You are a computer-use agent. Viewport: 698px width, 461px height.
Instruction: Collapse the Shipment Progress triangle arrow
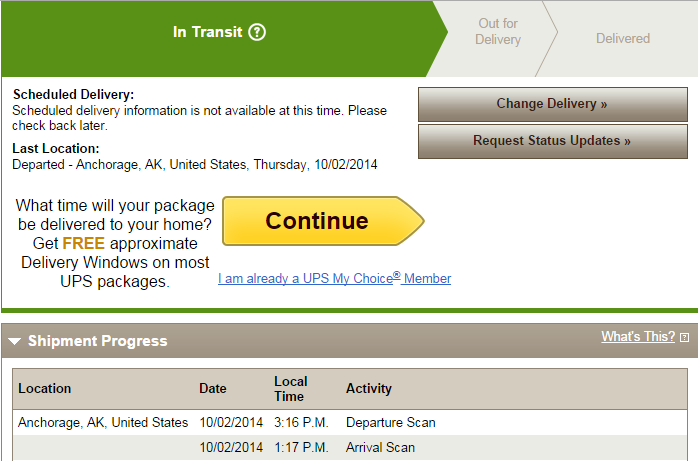point(14,341)
